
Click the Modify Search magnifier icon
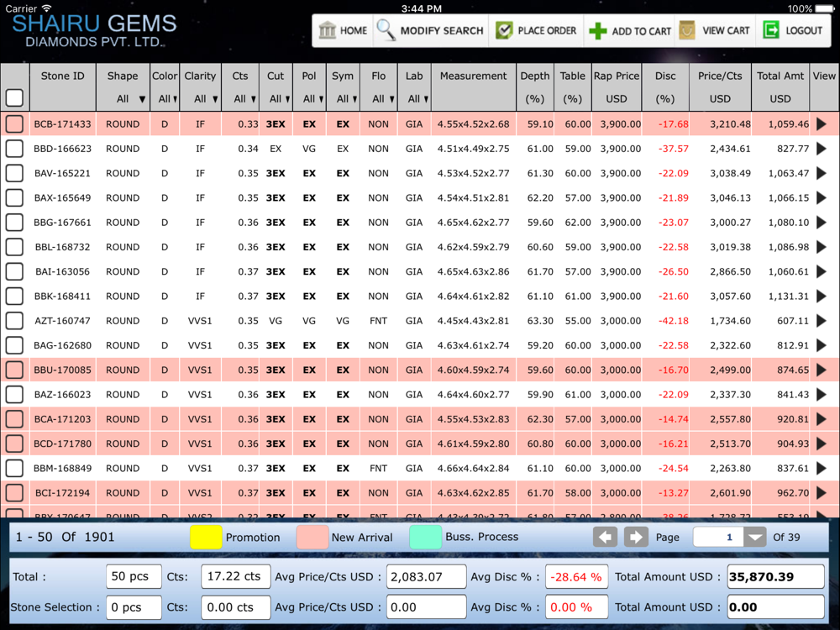pos(386,30)
